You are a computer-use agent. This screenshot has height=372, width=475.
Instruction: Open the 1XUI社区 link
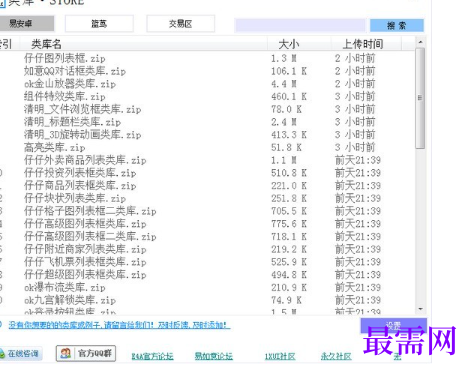click(x=280, y=356)
